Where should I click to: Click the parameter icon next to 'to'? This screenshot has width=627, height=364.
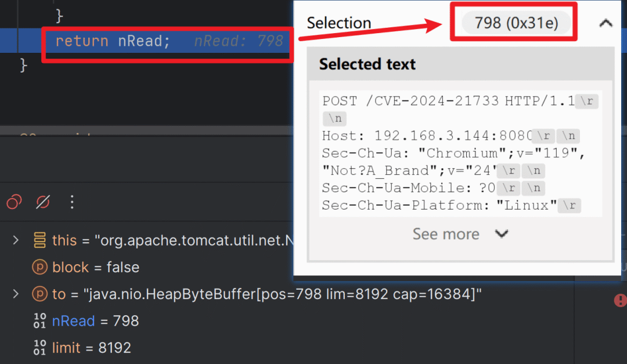39,294
